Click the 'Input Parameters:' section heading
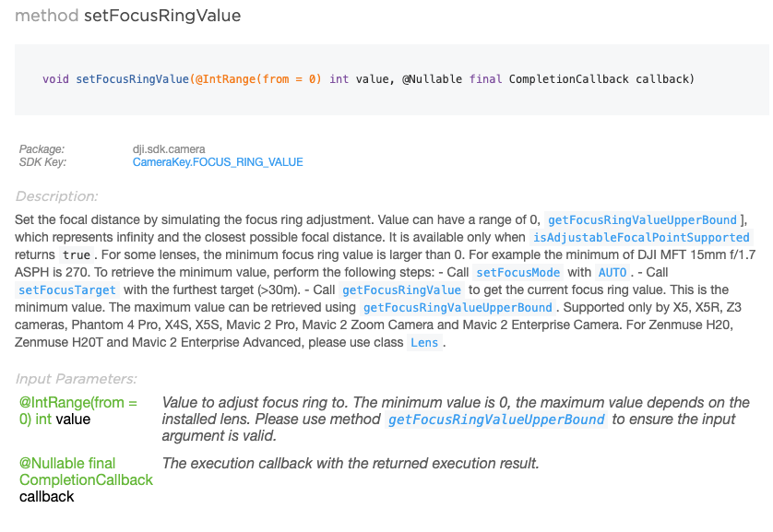This screenshot has width=773, height=532. point(76,379)
